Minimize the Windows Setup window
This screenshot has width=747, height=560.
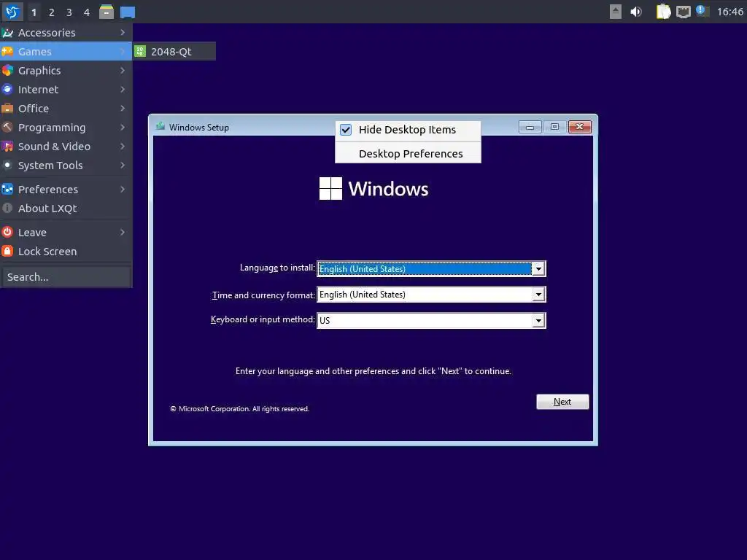click(530, 127)
